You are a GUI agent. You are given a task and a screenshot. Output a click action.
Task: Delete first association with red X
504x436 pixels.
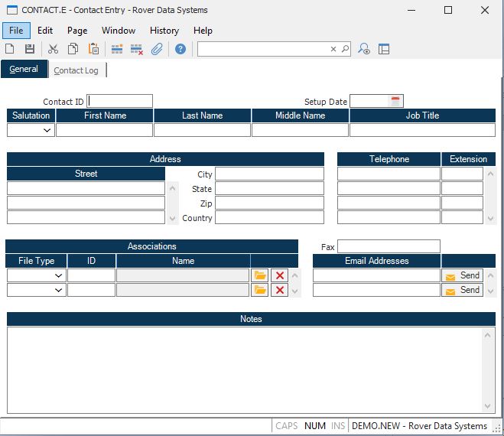coord(280,275)
